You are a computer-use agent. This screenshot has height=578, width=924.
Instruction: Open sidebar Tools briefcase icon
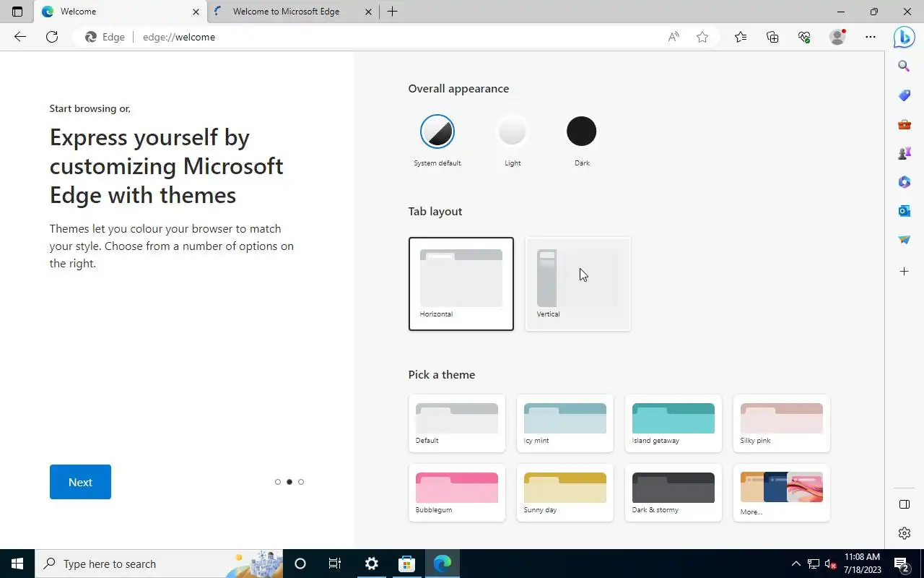click(x=904, y=124)
